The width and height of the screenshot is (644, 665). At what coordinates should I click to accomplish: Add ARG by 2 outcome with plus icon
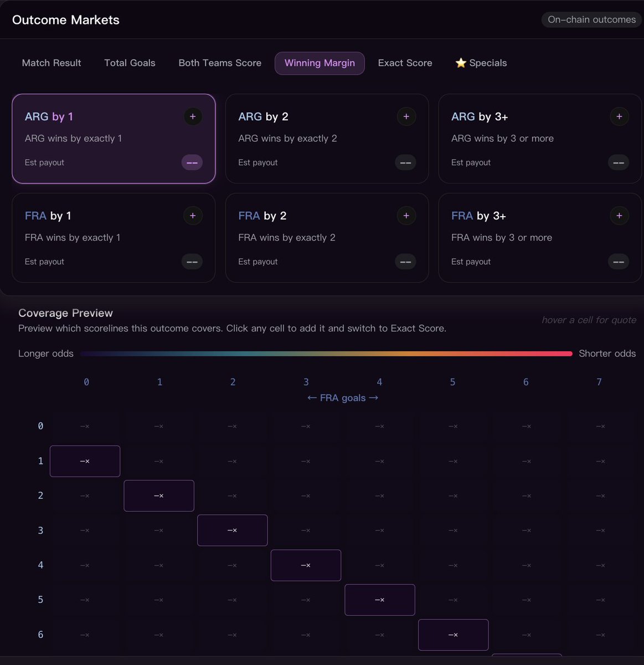[406, 116]
